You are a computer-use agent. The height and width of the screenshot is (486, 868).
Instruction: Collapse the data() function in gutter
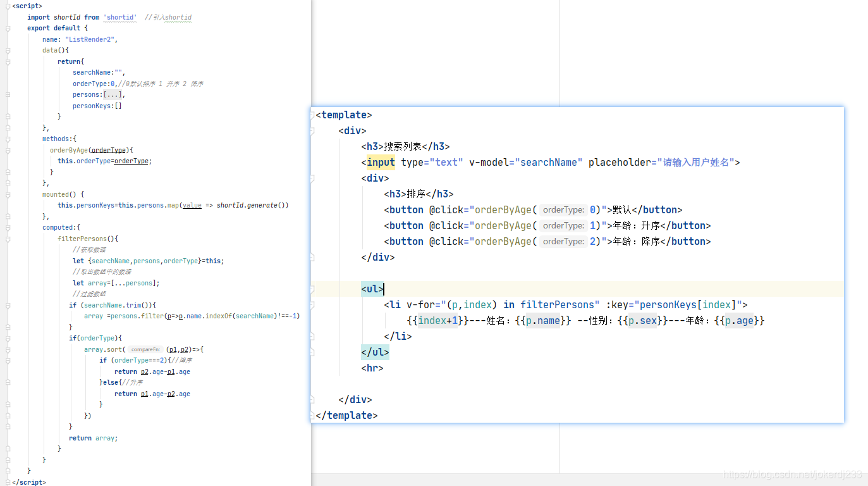[8, 51]
